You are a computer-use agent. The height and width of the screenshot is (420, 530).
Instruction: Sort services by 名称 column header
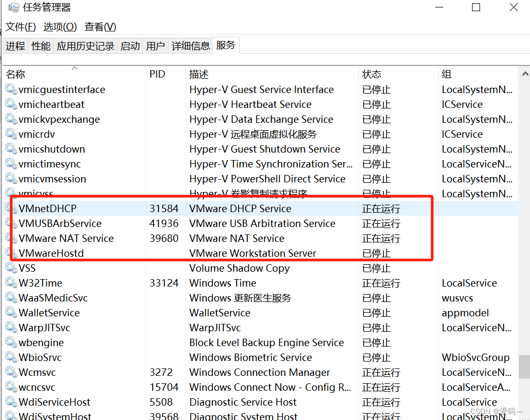pos(74,74)
